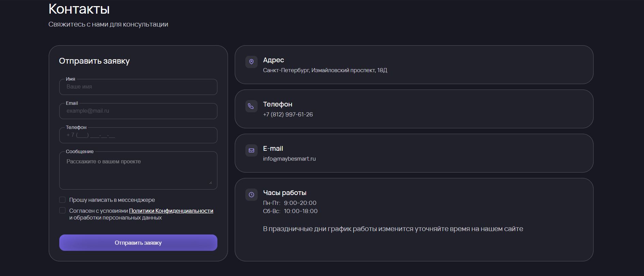Click the envelope e-mail icon

pos(251,150)
